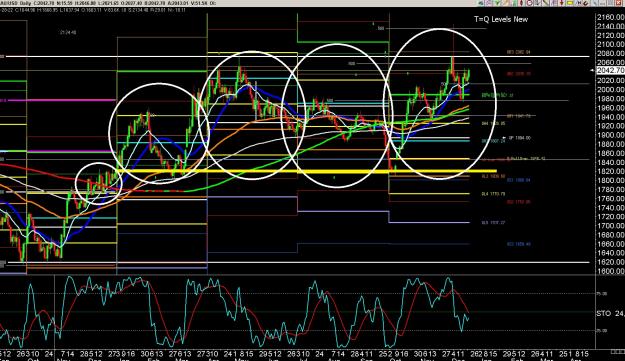Click the 1820.00 price axis label
The height and width of the screenshot is (361, 625).
click(x=611, y=171)
